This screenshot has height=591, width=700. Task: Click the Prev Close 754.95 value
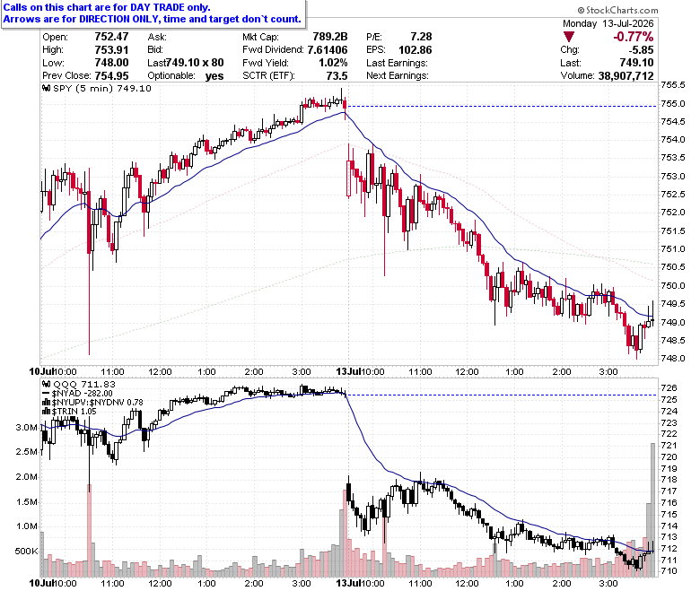[111, 76]
